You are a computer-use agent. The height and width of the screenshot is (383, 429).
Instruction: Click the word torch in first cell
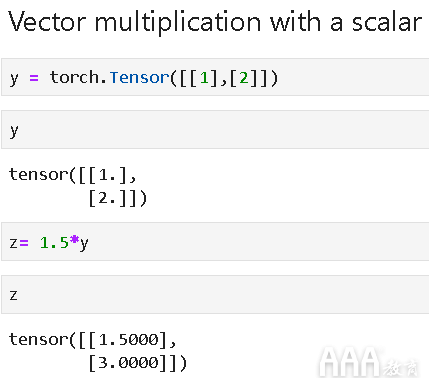[x=75, y=77]
